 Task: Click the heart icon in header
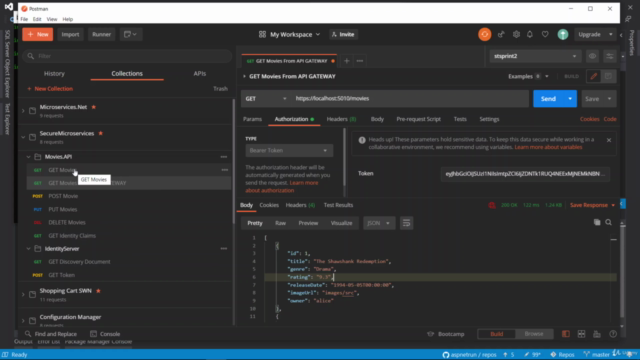pyautogui.click(x=545, y=35)
